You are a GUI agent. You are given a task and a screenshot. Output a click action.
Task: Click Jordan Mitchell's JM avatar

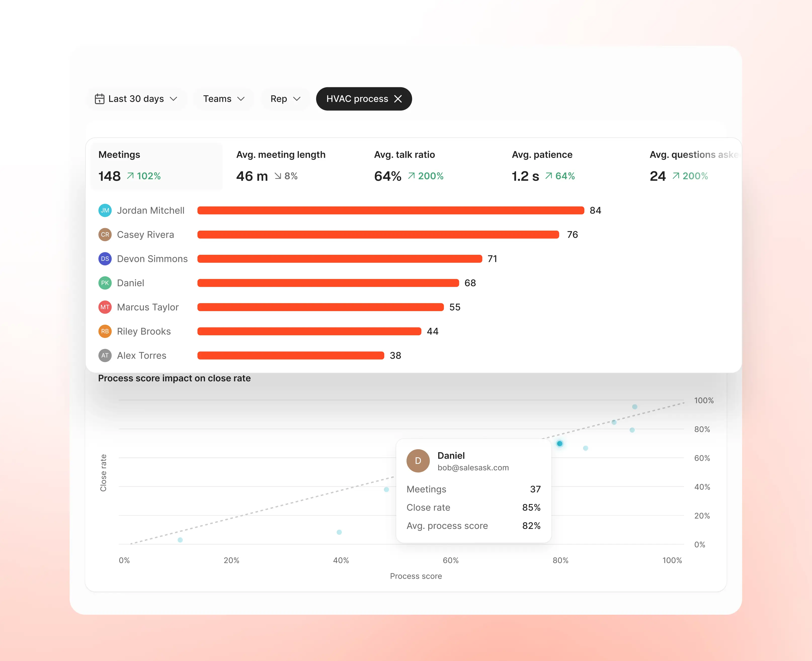click(105, 211)
